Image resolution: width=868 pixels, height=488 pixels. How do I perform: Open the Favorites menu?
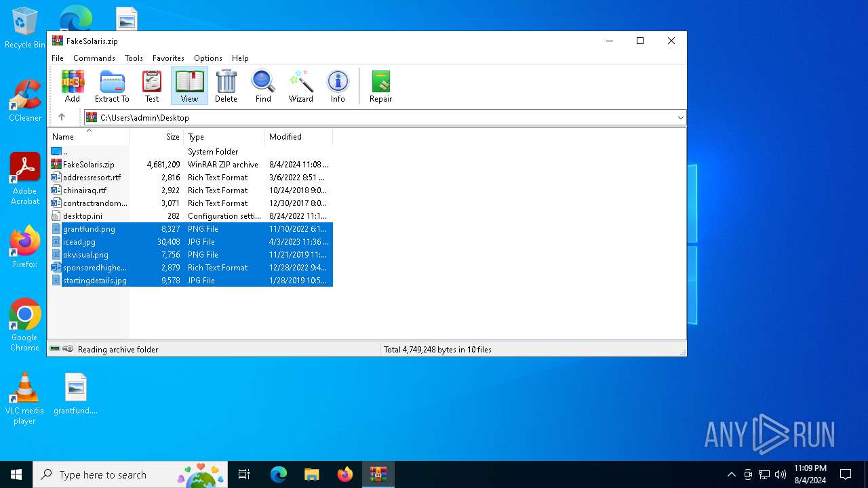[x=168, y=58]
